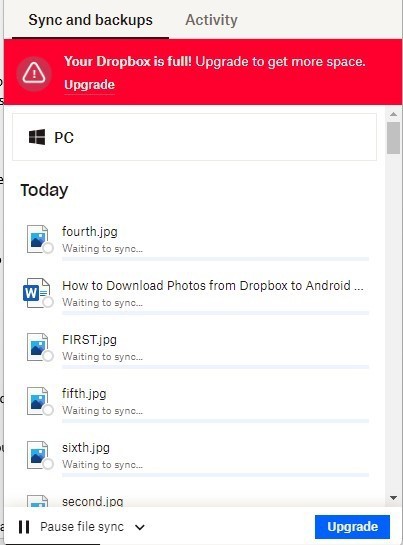The height and width of the screenshot is (545, 403).
Task: Click the progress bar under FIRST.jpg
Action: click(x=215, y=367)
